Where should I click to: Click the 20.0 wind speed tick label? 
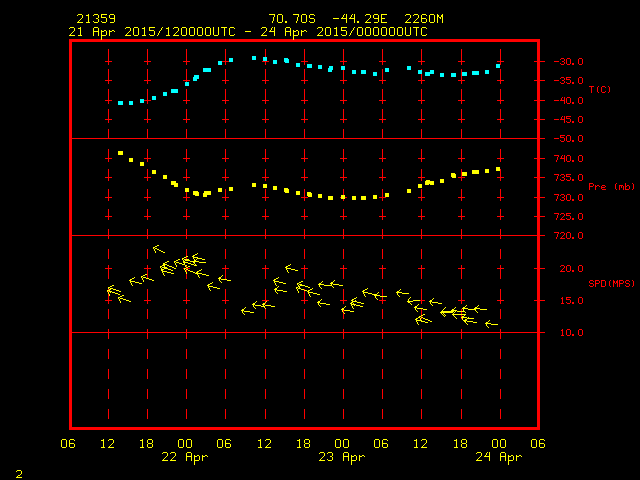[x=571, y=269]
